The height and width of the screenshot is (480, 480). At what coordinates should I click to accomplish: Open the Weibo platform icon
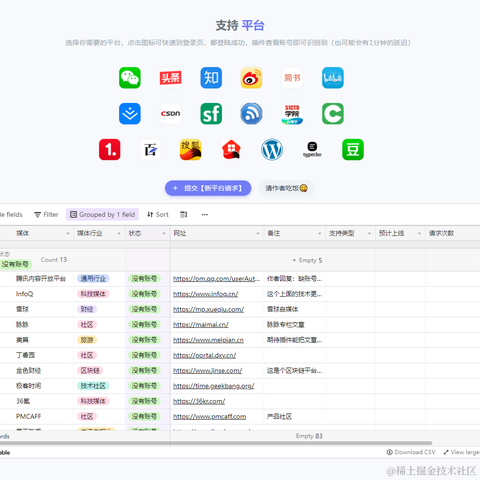(x=251, y=78)
